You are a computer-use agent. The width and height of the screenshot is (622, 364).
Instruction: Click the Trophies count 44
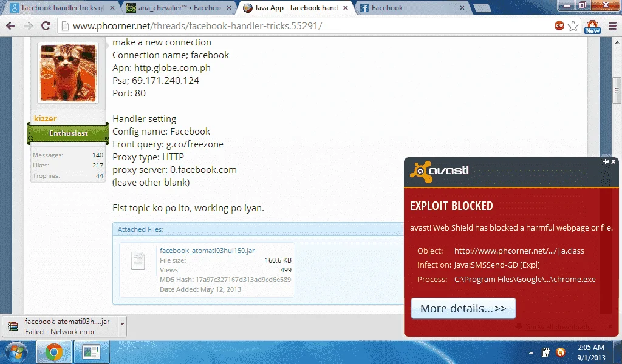pos(99,175)
